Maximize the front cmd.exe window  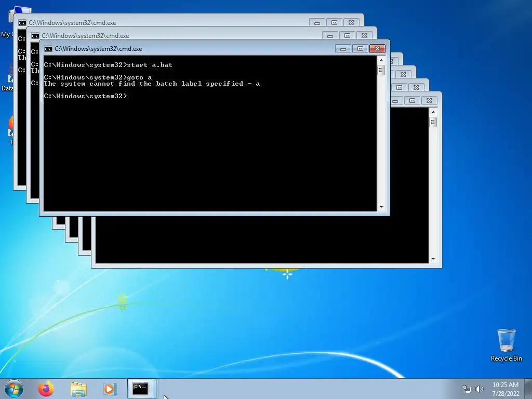(361, 49)
